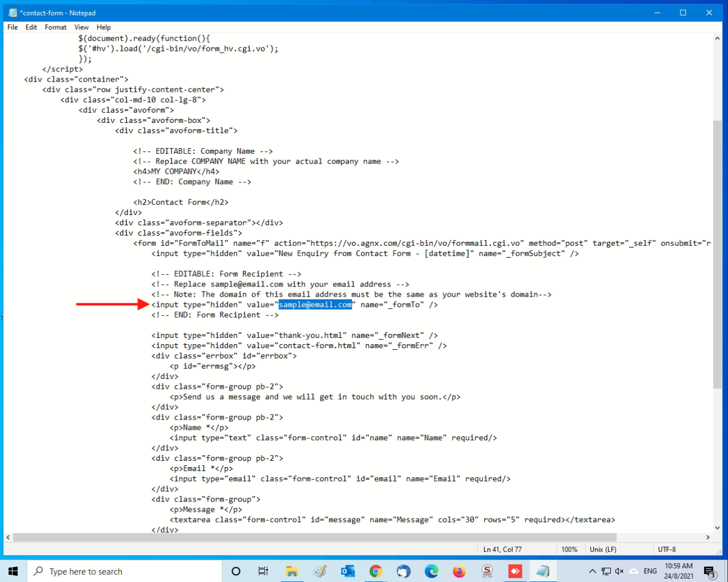
Task: Open Thunderbird from the taskbar
Action: [x=403, y=571]
